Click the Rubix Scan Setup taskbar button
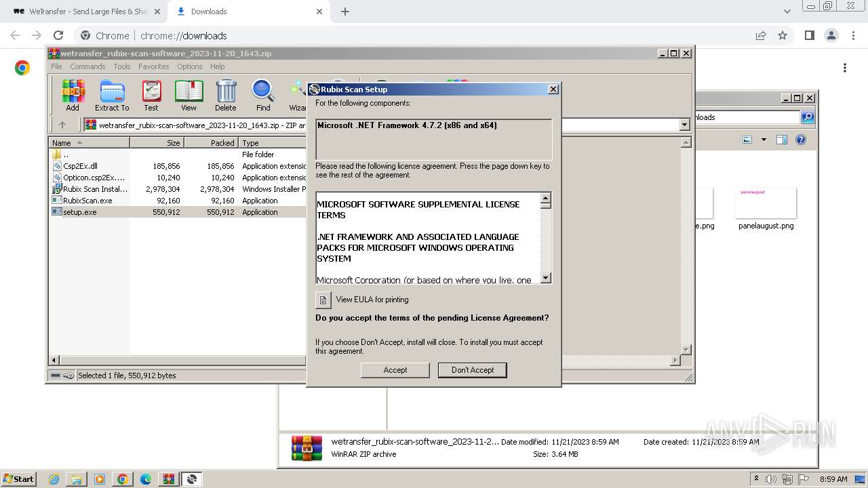Image resolution: width=868 pixels, height=488 pixels. [x=192, y=479]
